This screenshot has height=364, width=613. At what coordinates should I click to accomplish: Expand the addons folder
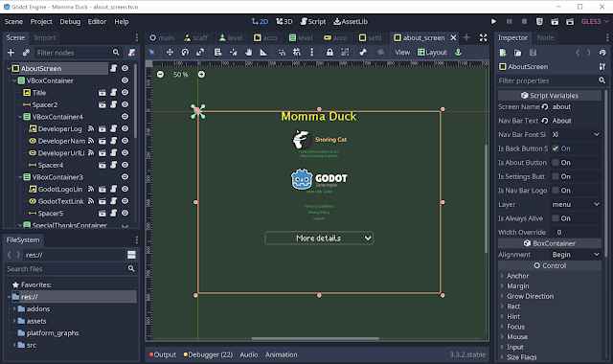tap(14, 308)
